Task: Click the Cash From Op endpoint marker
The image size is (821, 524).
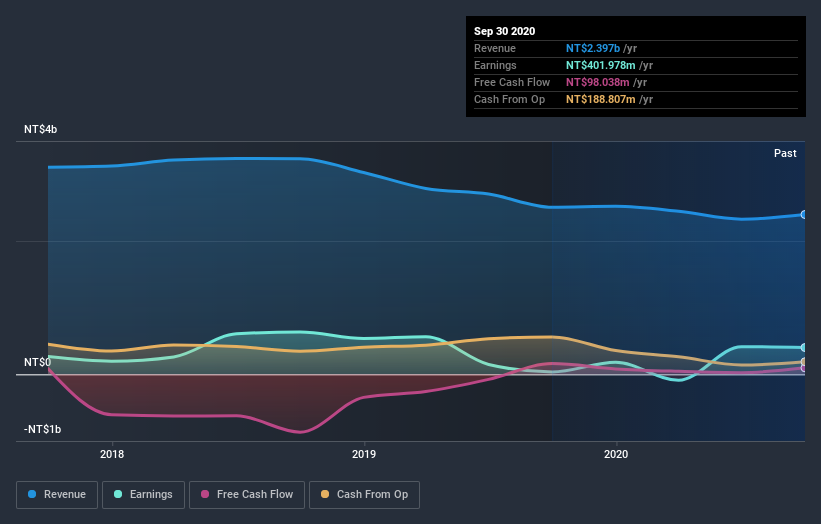Action: click(804, 362)
